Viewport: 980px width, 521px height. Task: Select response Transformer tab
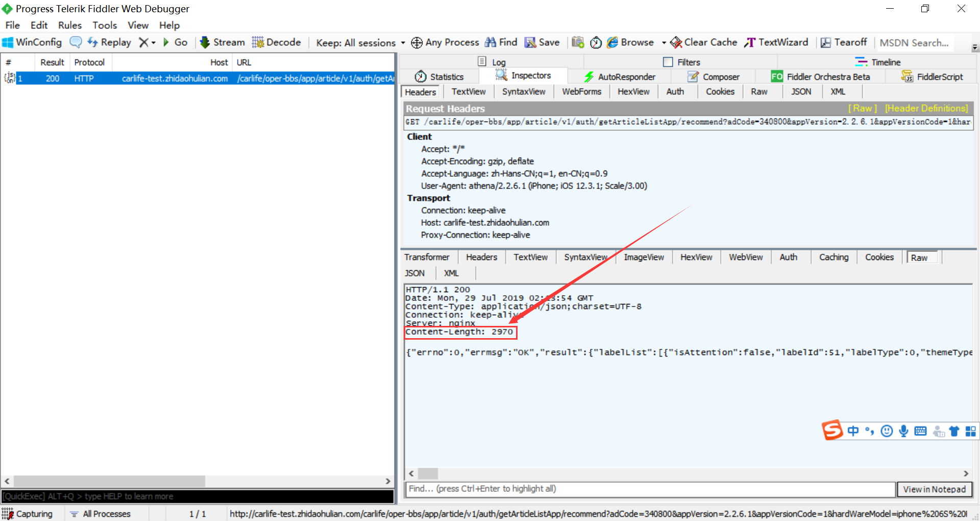click(x=427, y=257)
